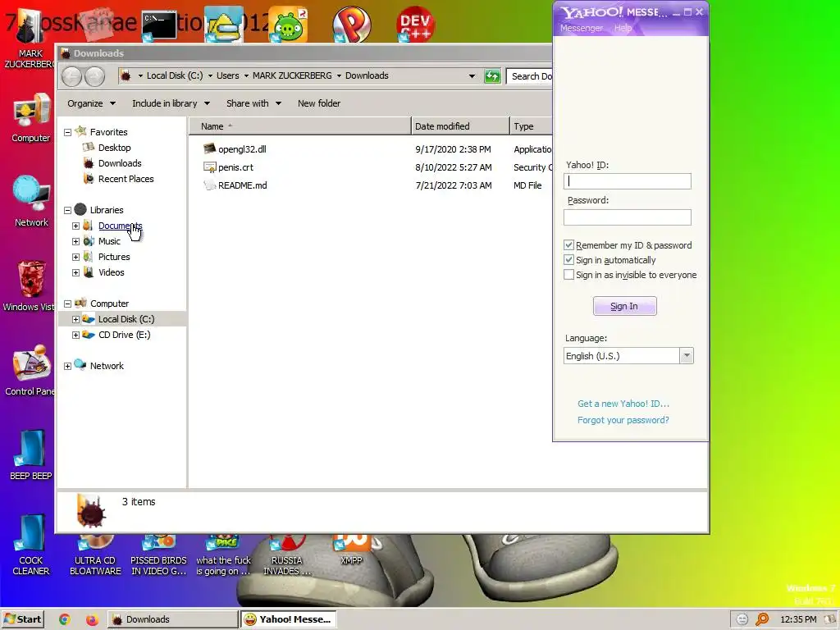The image size is (840, 630).
Task: Expand the Pictures library node
Action: tap(75, 257)
